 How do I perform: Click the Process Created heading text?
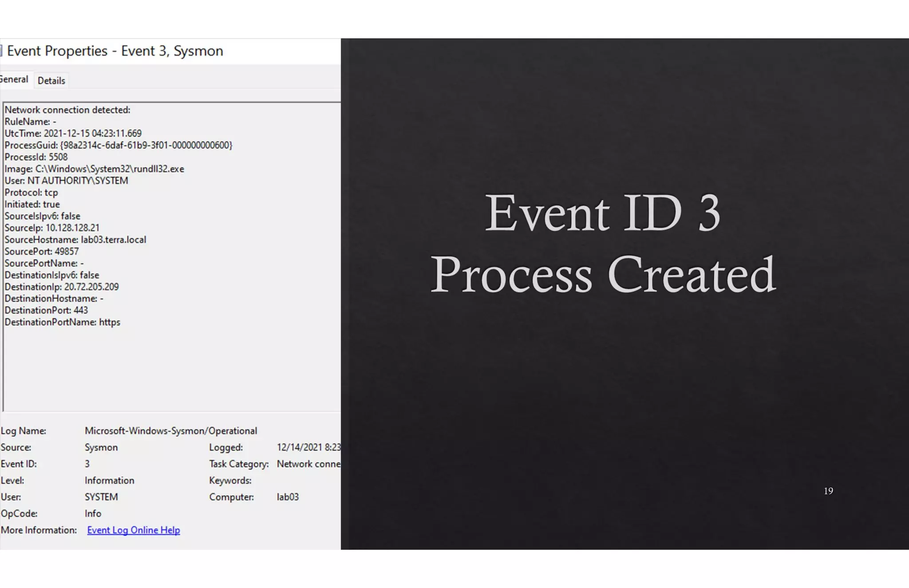click(603, 274)
